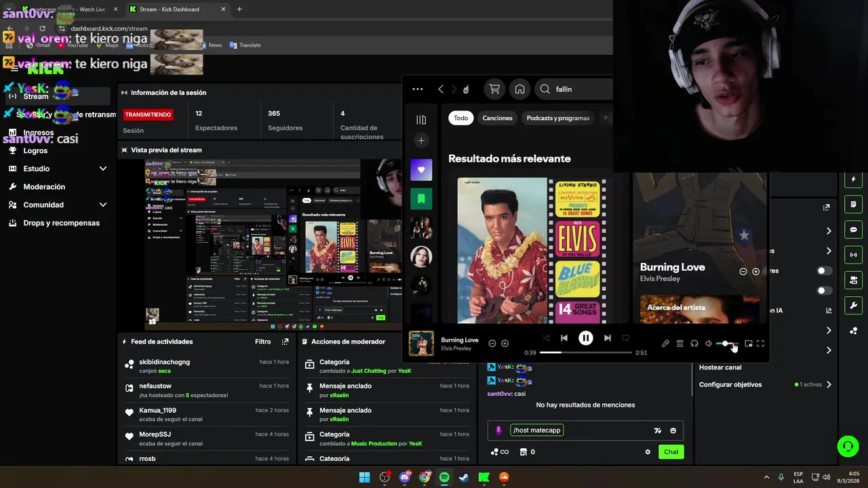Open Spotify Your Library icon
868x488 pixels.
[421, 120]
